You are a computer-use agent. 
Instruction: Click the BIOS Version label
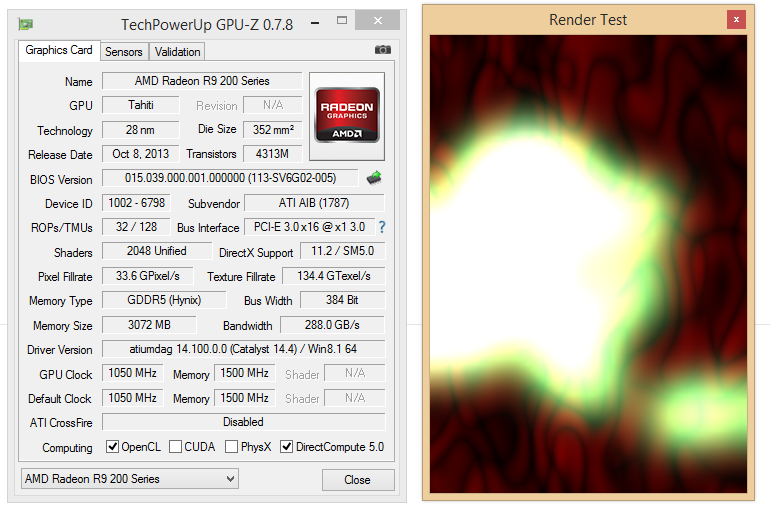tap(61, 180)
